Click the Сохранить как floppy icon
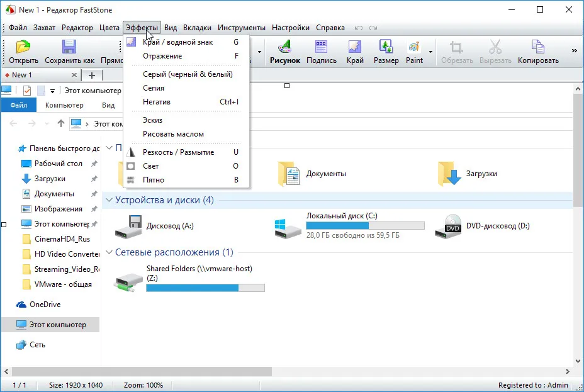Image resolution: width=584 pixels, height=392 pixels. pos(69,47)
